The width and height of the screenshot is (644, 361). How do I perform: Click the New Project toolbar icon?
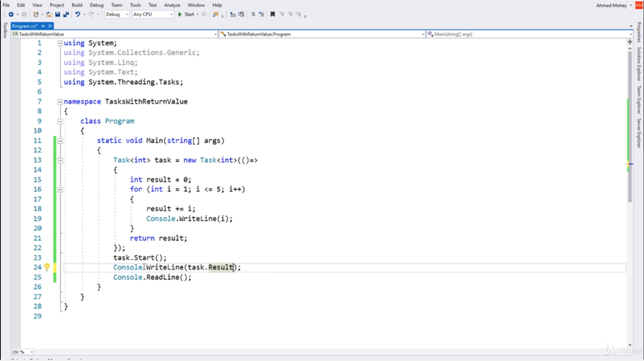pyautogui.click(x=36, y=14)
